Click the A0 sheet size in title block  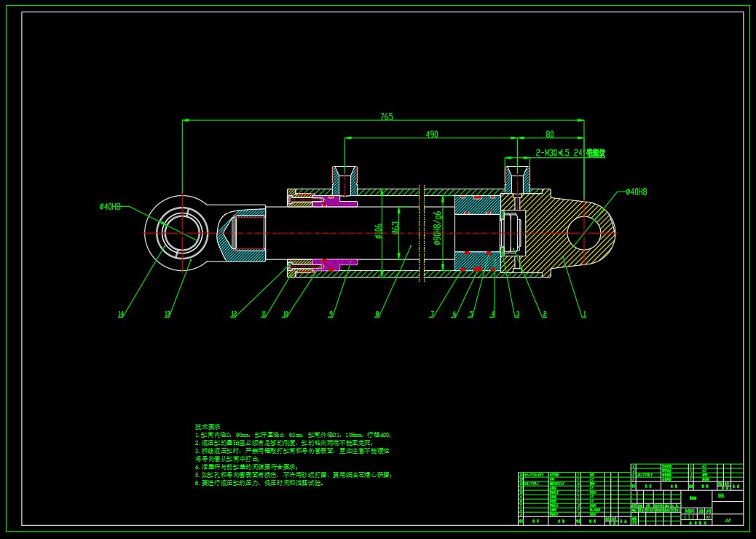point(728,521)
